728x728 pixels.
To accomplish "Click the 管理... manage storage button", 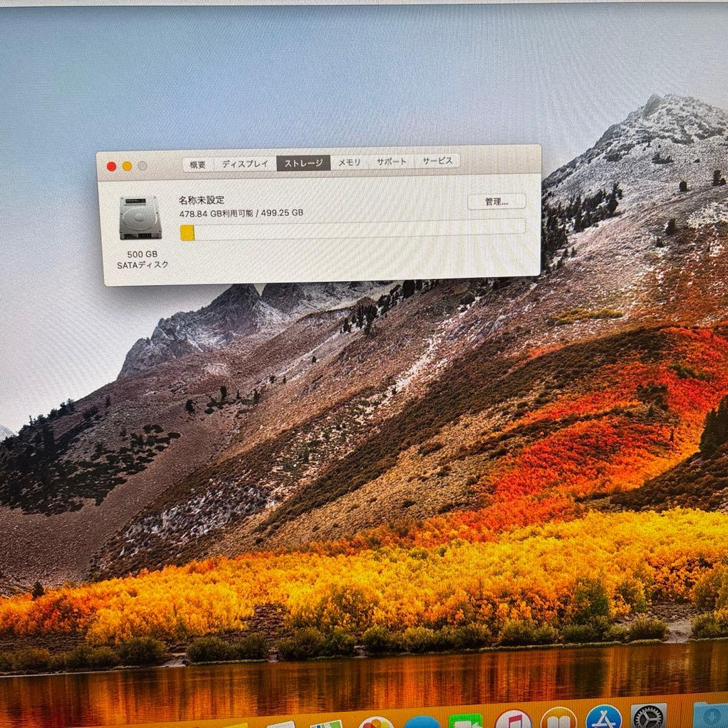I will click(497, 202).
